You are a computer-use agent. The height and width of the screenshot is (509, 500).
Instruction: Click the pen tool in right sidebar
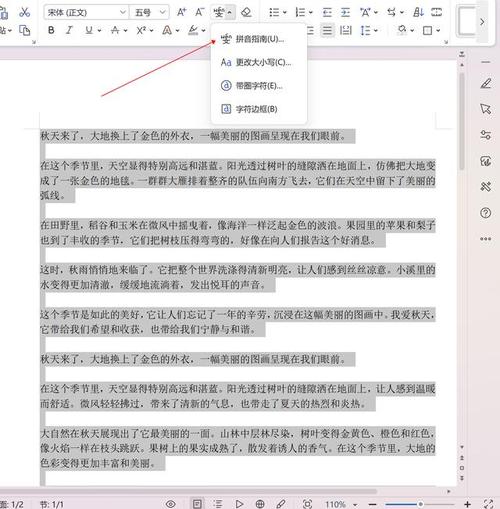[x=486, y=83]
